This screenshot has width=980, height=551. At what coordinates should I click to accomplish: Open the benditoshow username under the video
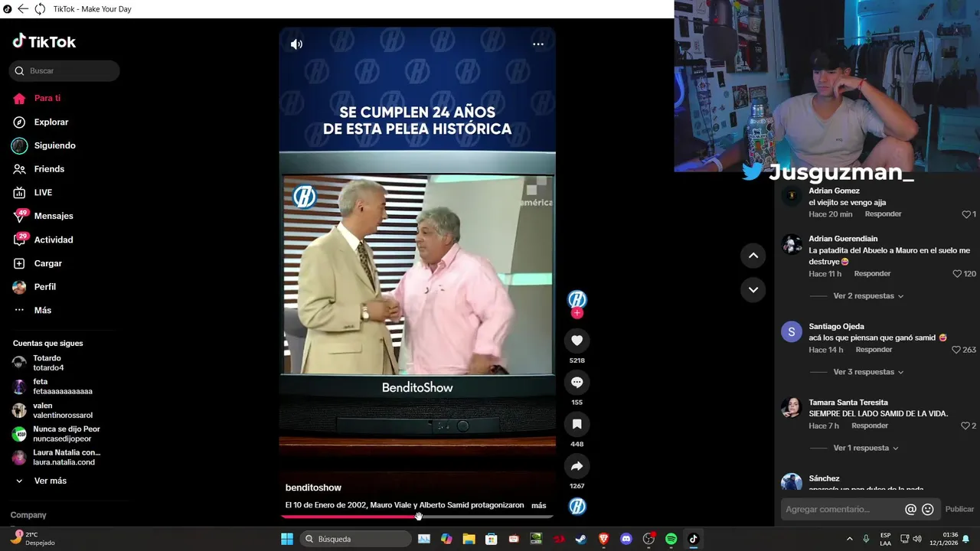[x=313, y=487]
